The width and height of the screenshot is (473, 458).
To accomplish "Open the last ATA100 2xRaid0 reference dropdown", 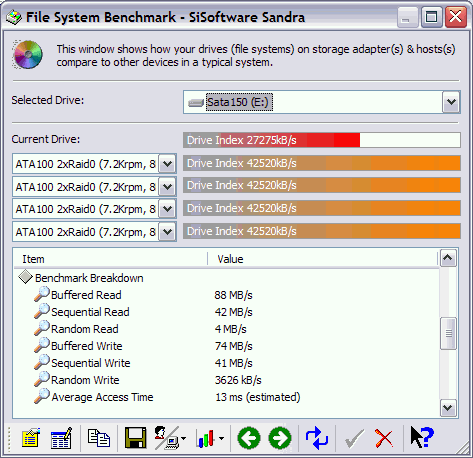I will click(x=167, y=232).
